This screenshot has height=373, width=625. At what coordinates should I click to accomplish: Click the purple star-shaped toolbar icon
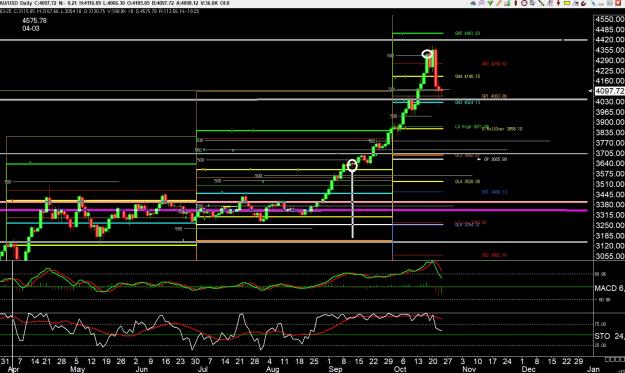[482, 3]
